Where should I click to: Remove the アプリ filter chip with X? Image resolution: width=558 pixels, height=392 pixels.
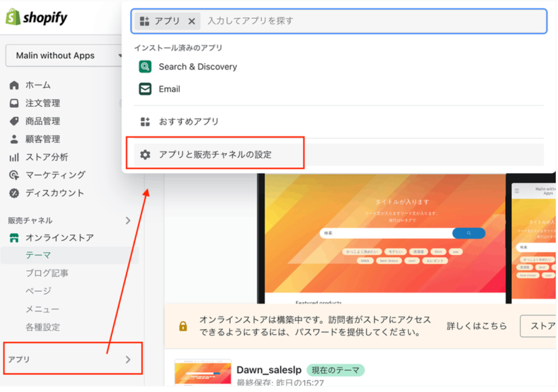pos(192,21)
